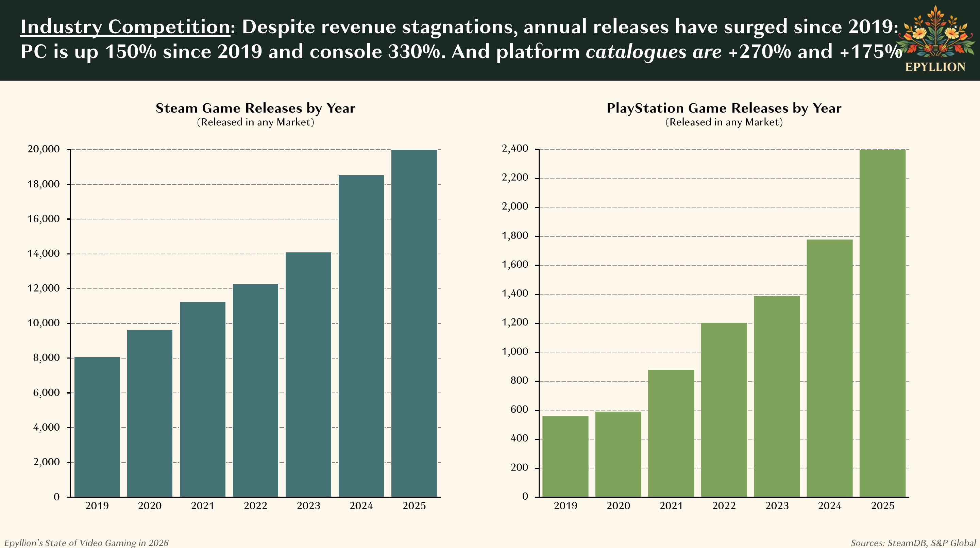Select the PlayStation 2021 green bar

point(671,433)
